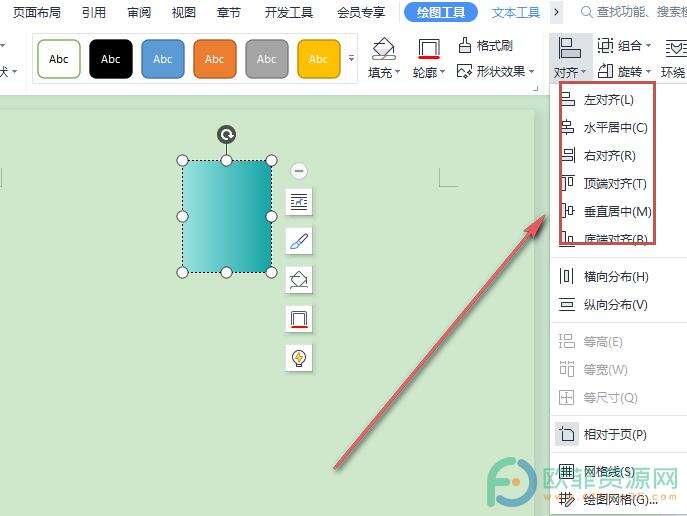Select the 视图 tab

184,12
